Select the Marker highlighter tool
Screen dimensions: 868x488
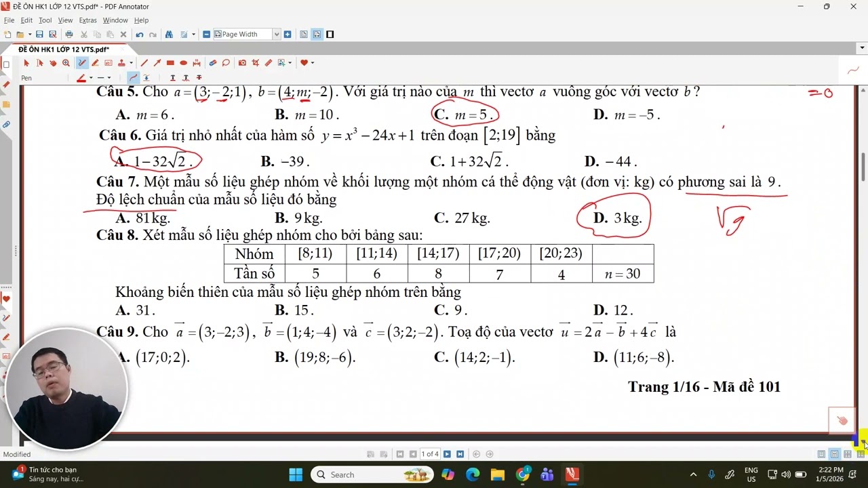pyautogui.click(x=95, y=63)
